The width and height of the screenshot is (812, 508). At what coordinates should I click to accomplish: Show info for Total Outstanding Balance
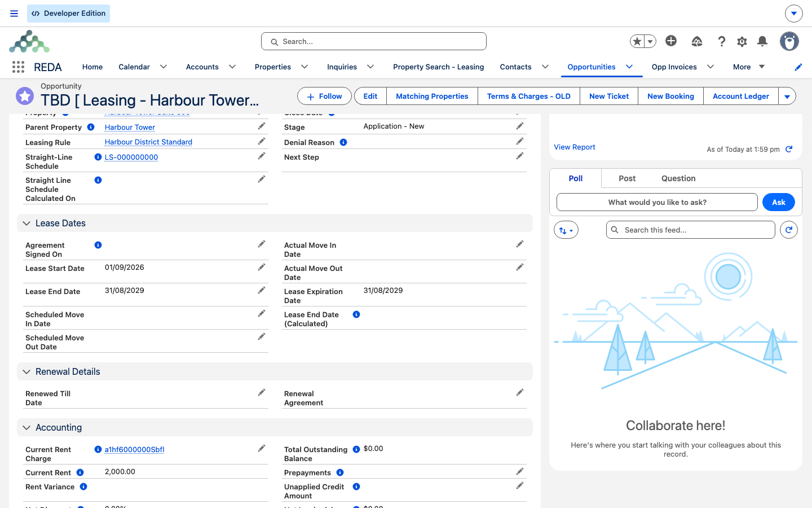[356, 449]
